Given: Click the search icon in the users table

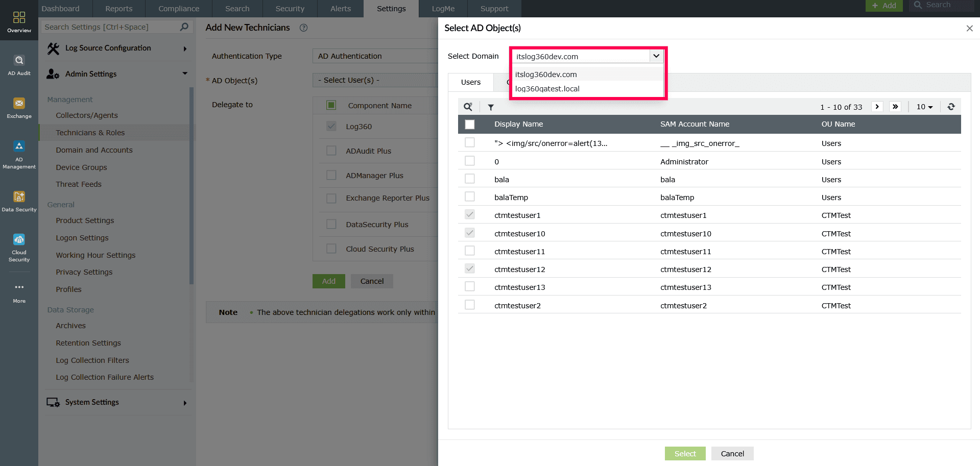Looking at the screenshot, I should click(x=468, y=107).
